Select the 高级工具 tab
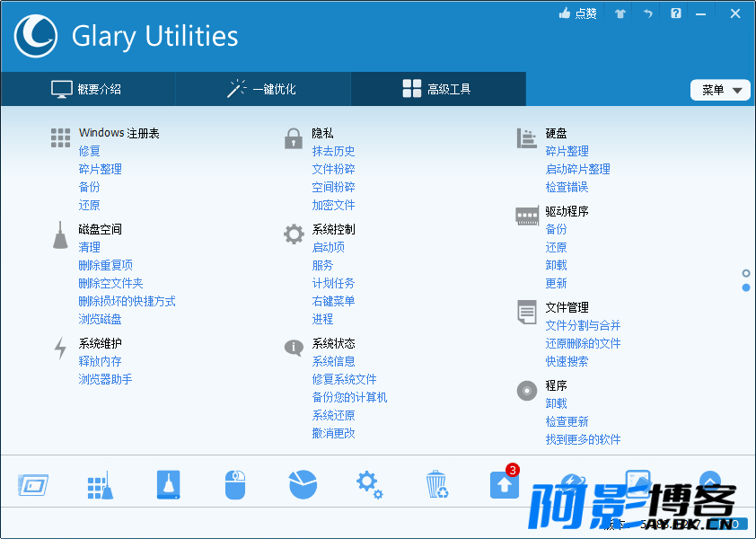The height and width of the screenshot is (539, 756). (x=437, y=89)
